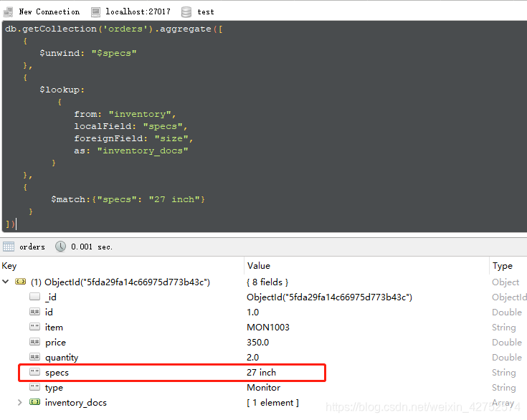The width and height of the screenshot is (527, 420).
Task: Click in the aggregate query editor
Action: tap(264, 126)
